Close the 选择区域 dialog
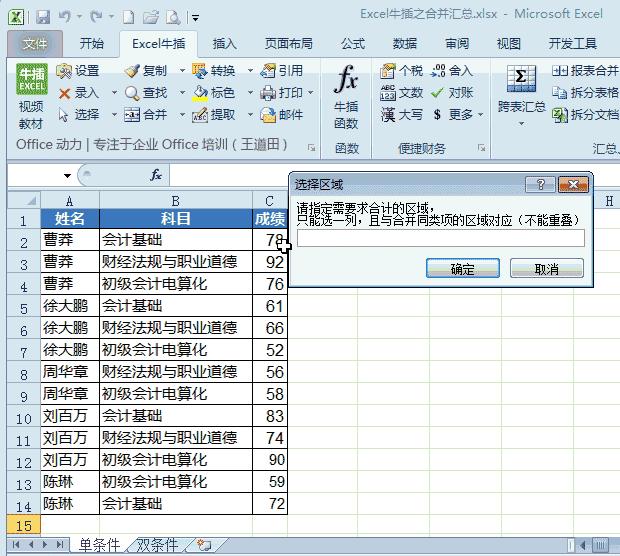The image size is (620, 556). [573, 184]
